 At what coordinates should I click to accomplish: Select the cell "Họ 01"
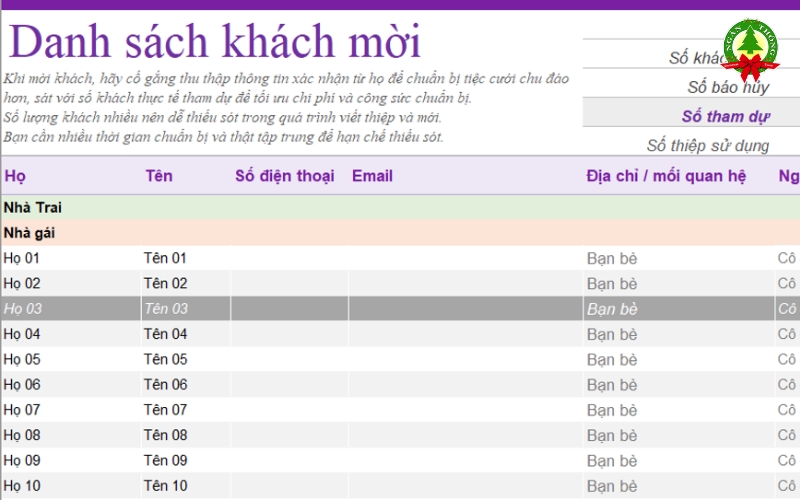(x=22, y=258)
